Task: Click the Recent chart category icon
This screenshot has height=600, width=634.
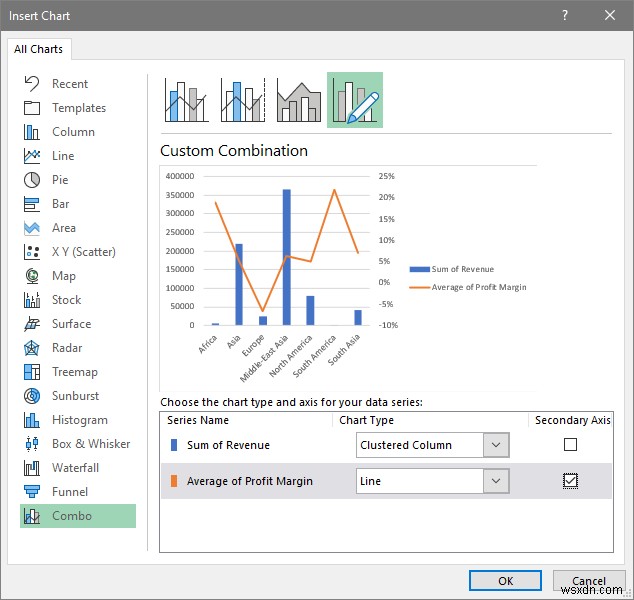Action: tap(32, 84)
